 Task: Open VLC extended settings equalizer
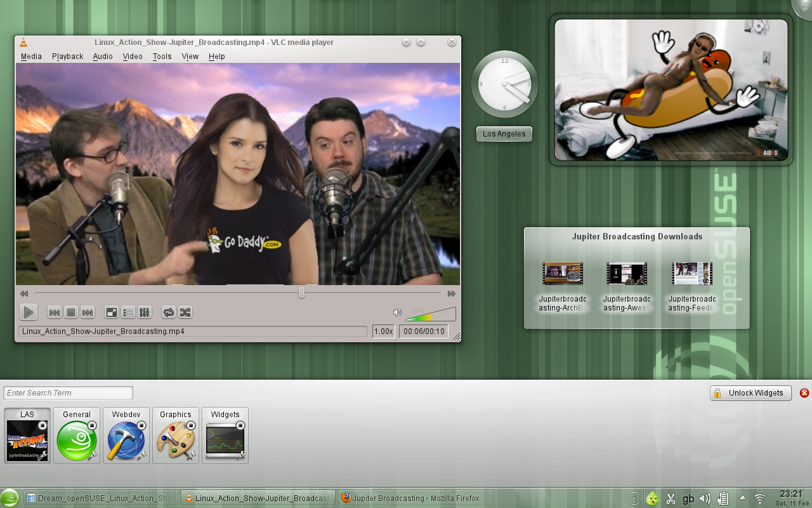tap(145, 312)
